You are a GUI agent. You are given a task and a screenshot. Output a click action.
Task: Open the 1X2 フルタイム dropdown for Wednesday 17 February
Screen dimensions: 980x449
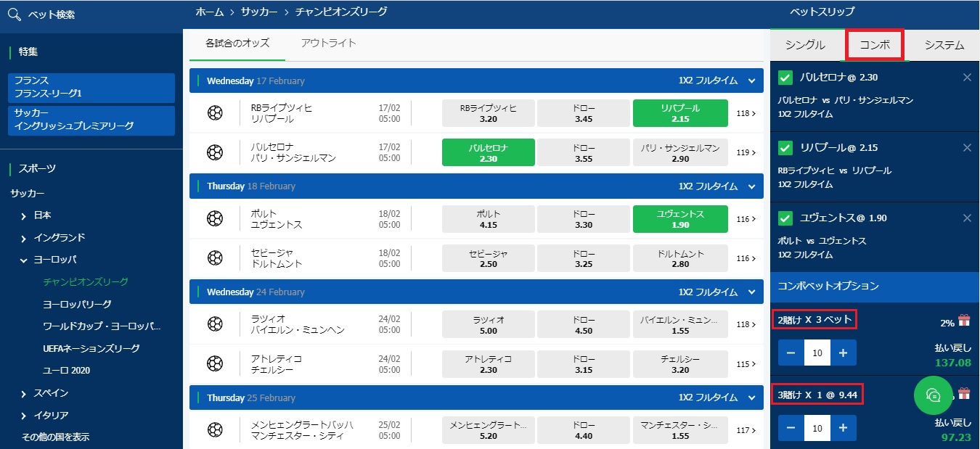click(x=752, y=81)
